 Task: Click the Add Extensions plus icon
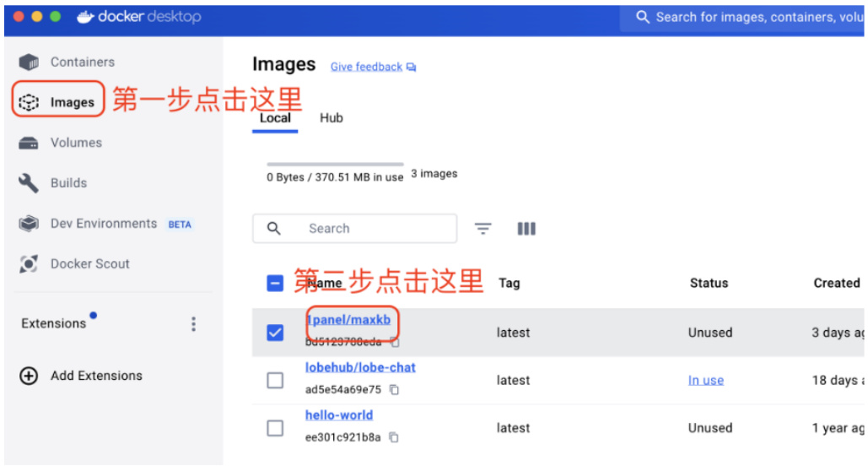tap(29, 376)
